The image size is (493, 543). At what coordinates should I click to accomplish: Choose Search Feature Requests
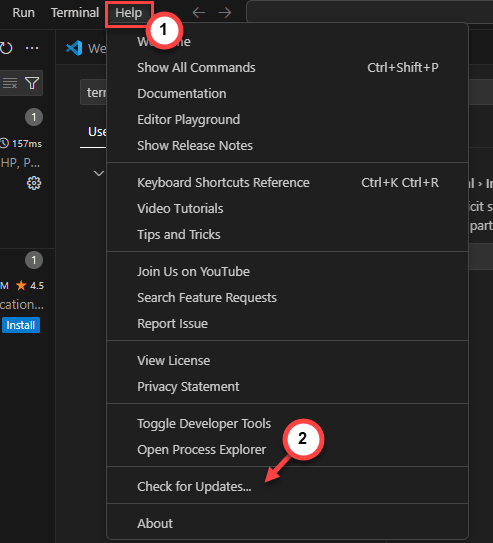point(287,297)
